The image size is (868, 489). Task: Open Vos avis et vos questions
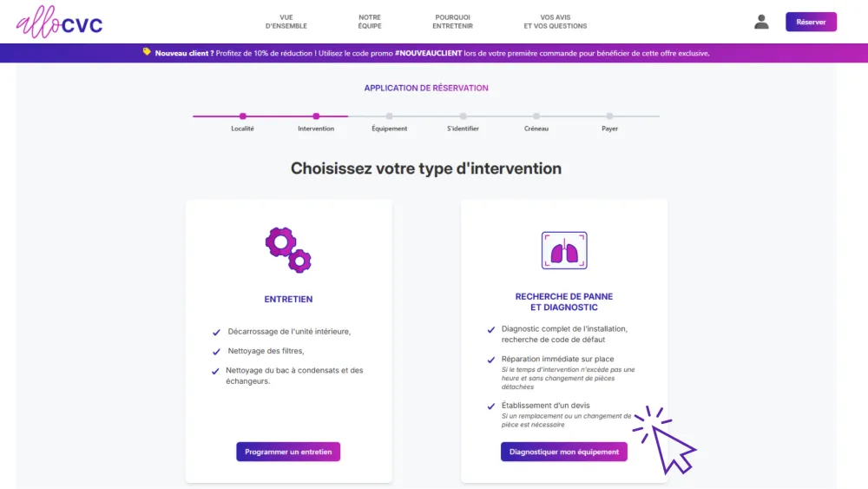pyautogui.click(x=556, y=22)
